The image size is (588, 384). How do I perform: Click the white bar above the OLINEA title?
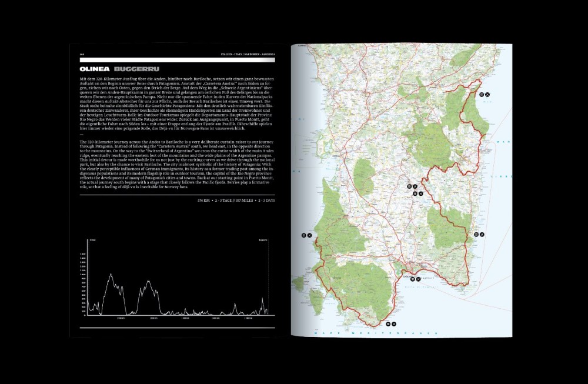click(x=177, y=60)
